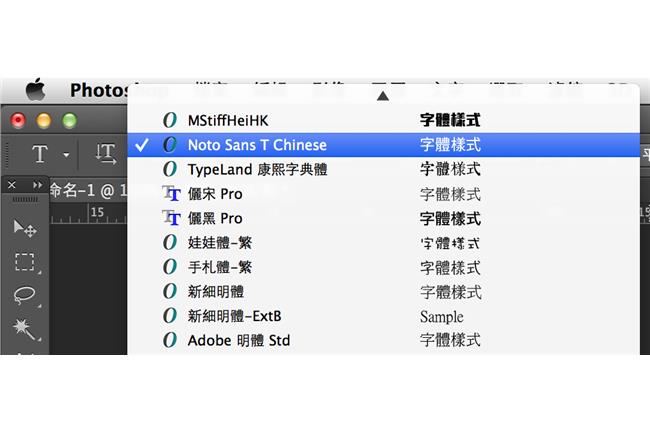
Task: Choose the Adobe 明體 Std font
Action: [x=383, y=340]
